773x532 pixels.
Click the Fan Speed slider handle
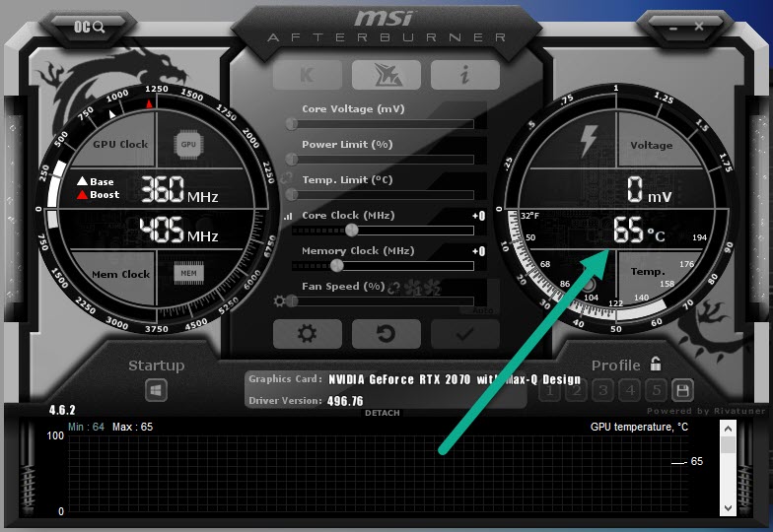coord(292,301)
